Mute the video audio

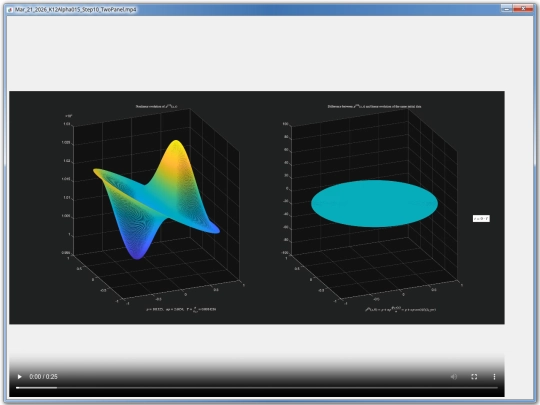tap(454, 376)
